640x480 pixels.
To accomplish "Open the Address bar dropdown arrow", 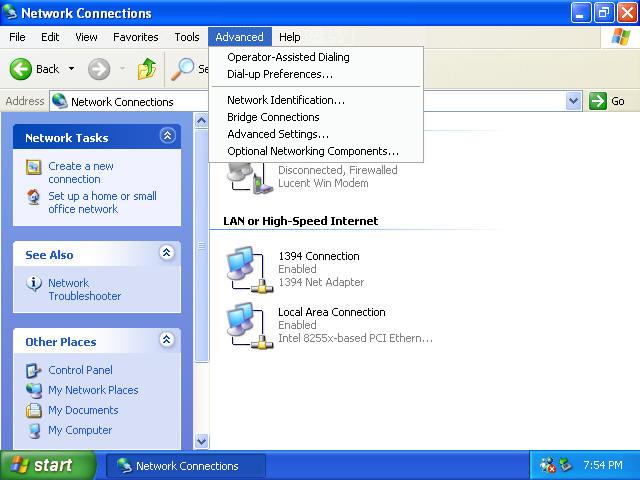I will [x=573, y=101].
